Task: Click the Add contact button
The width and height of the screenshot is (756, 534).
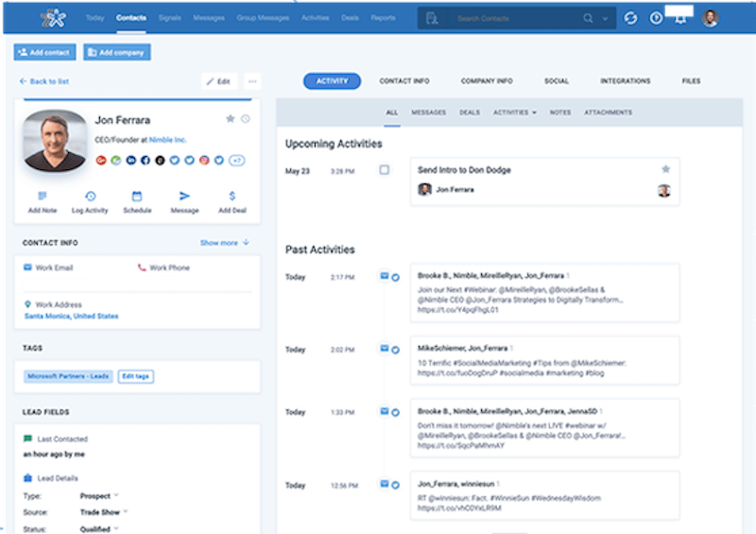Action: pyautogui.click(x=44, y=52)
